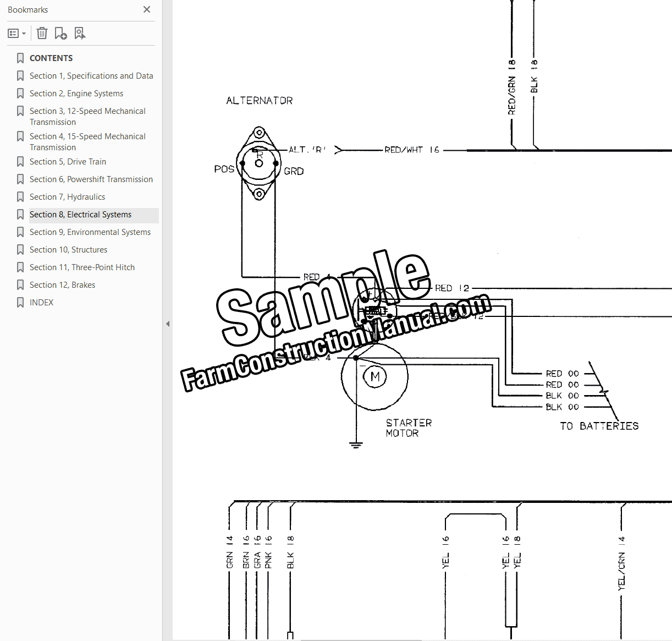Go to Section 10, Structures

pos(68,250)
